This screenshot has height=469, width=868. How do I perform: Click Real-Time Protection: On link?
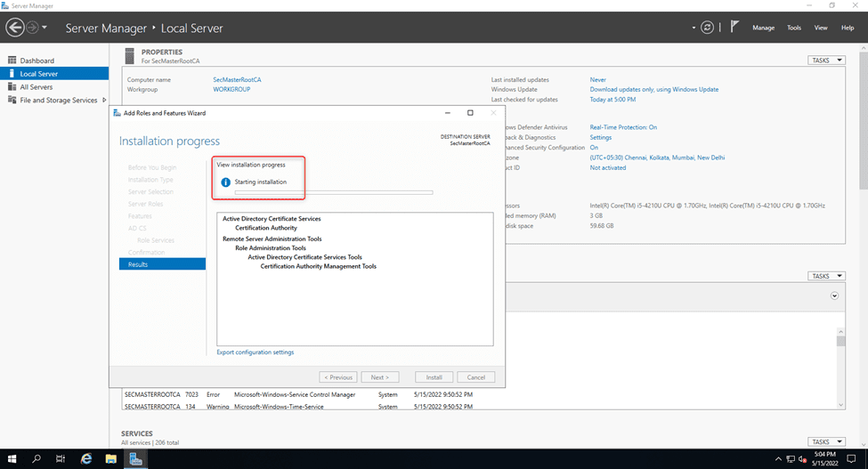(623, 127)
